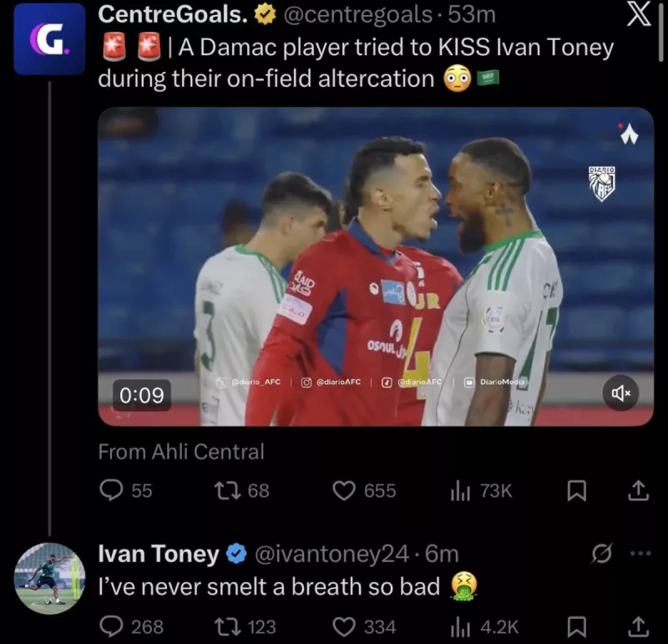
Task: Open Ivan Toney's profile picture
Action: tap(49, 578)
